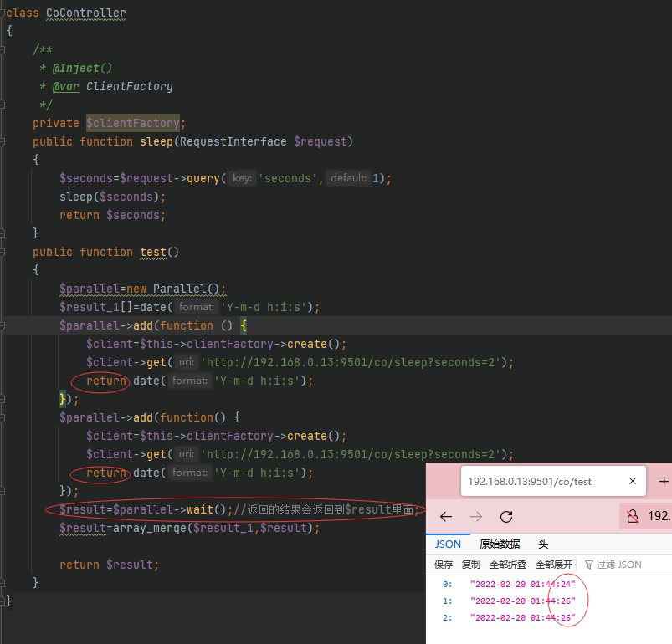
Task: Click the test function name
Action: (153, 253)
